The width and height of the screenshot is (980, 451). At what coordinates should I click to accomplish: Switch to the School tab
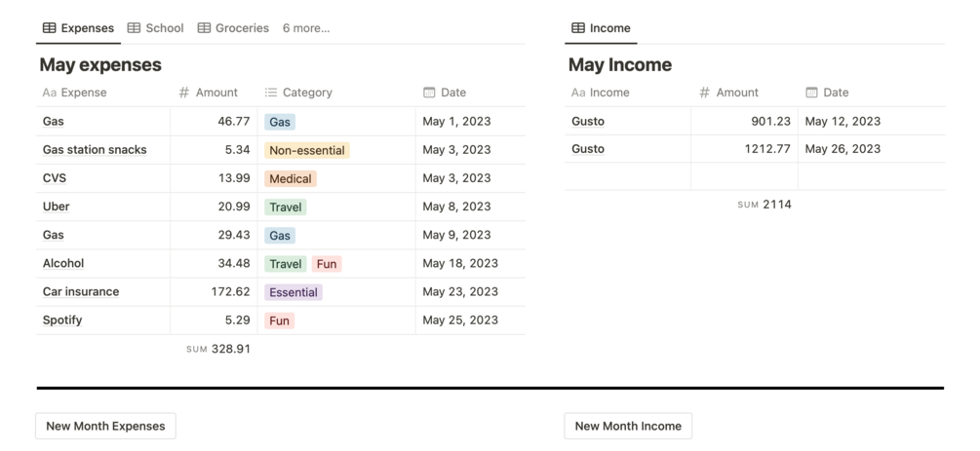[164, 28]
